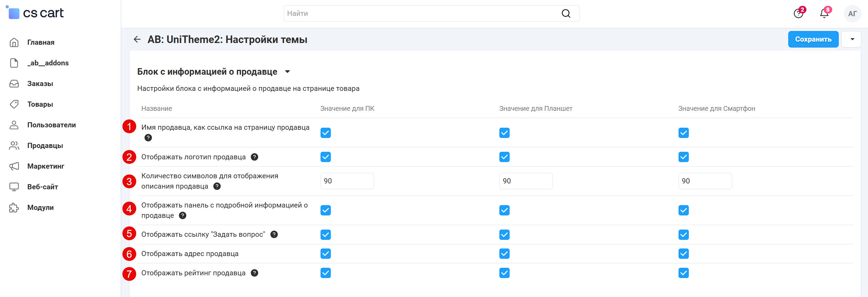This screenshot has width=868, height=297.
Task: Disable ссылку Задать вопрос for ПК
Action: tap(326, 235)
